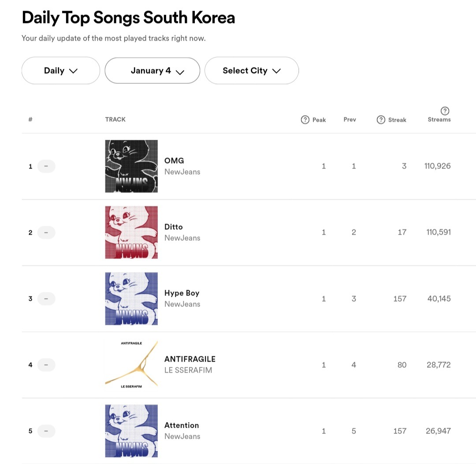This screenshot has width=476, height=464.
Task: Open the January 4 date picker
Action: 152,71
